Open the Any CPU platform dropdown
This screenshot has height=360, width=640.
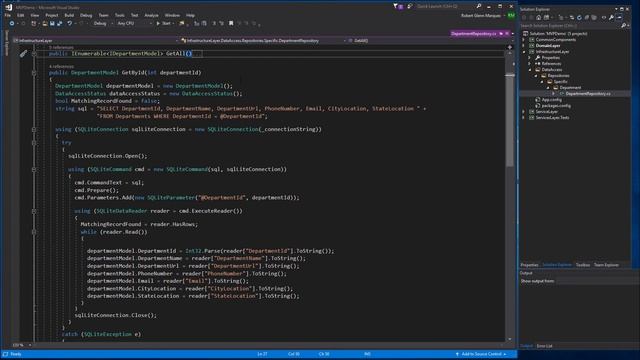tap(134, 24)
